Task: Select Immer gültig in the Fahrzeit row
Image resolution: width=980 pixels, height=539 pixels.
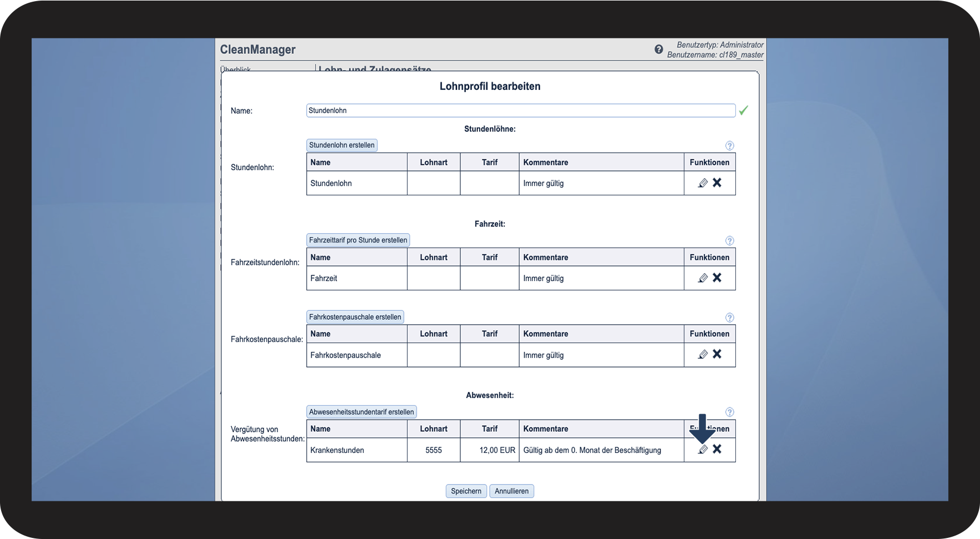Action: [544, 278]
